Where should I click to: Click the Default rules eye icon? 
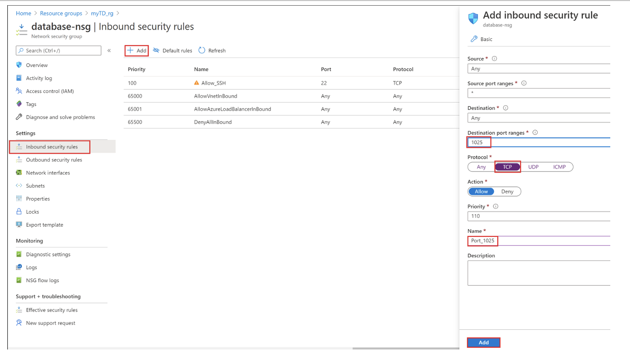tap(156, 50)
